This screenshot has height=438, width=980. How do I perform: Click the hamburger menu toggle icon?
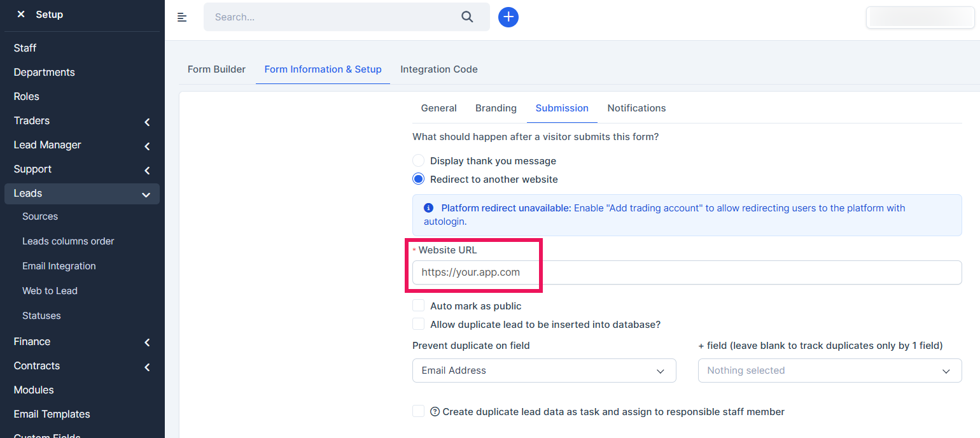[182, 17]
